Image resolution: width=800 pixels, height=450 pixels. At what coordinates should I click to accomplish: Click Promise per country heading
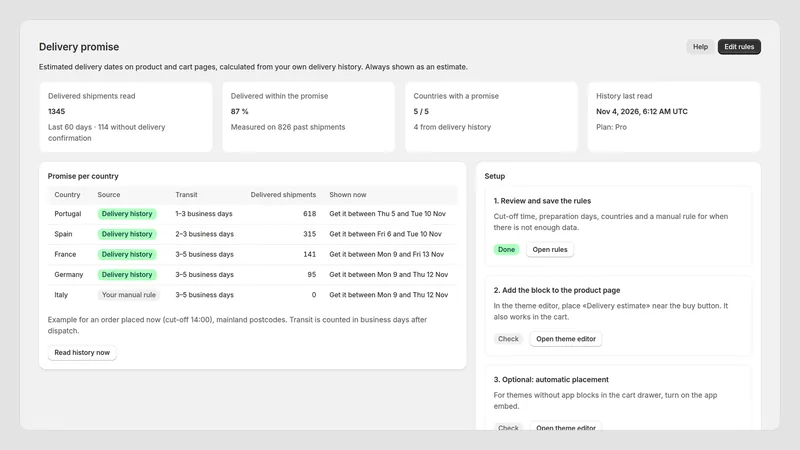point(83,176)
